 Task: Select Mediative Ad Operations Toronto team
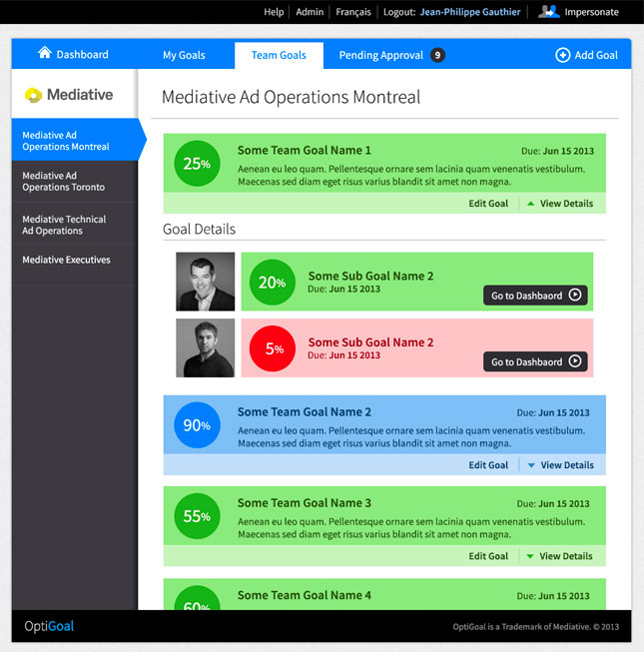[64, 182]
